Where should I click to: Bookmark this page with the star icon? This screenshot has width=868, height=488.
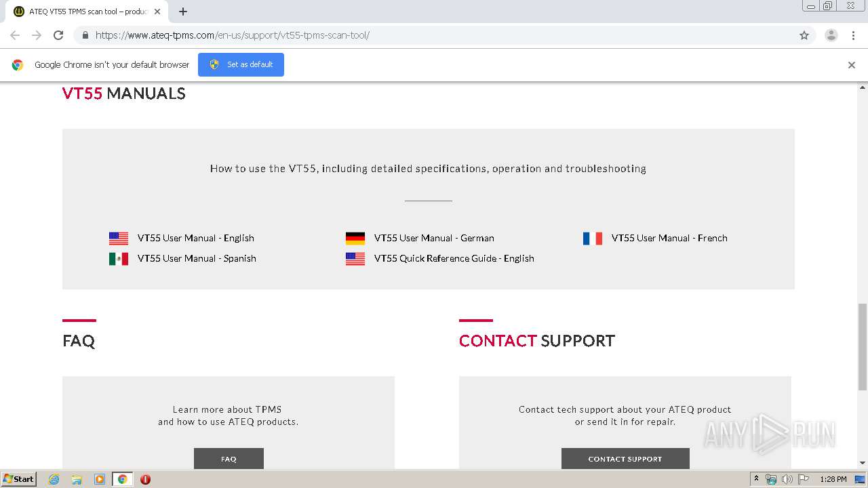(x=804, y=35)
